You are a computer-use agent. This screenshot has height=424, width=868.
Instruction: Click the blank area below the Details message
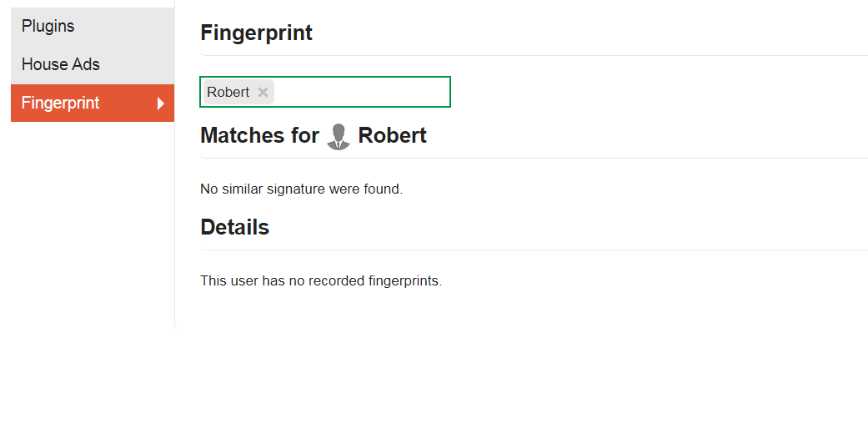point(500,359)
